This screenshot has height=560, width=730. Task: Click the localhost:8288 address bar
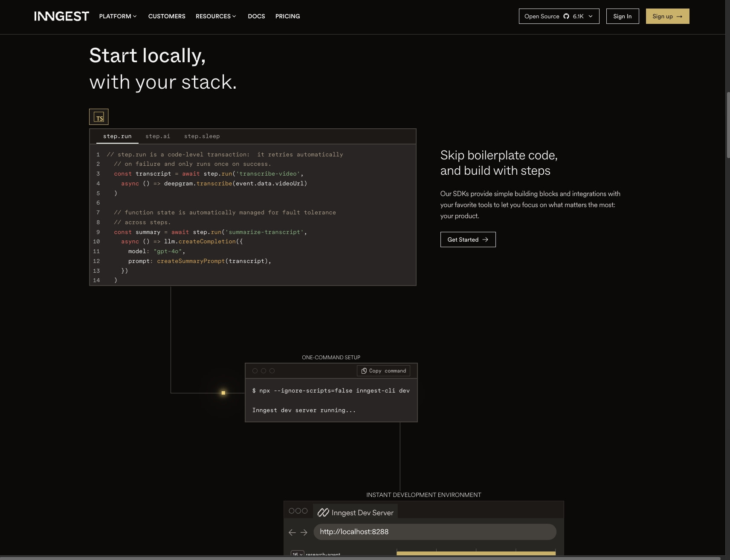click(x=435, y=532)
